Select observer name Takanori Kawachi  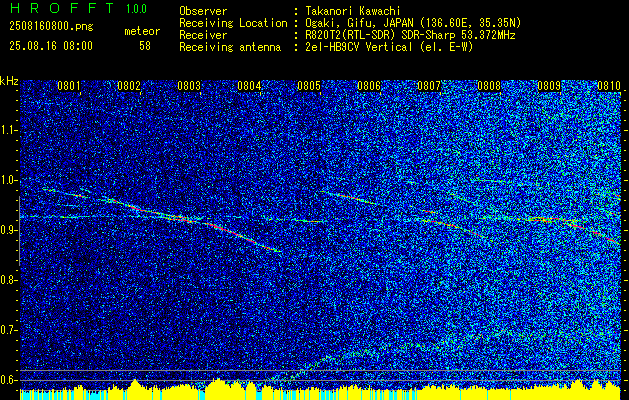click(353, 11)
